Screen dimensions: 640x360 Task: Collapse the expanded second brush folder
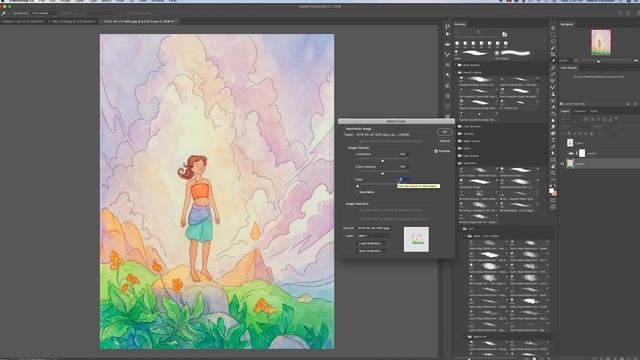pyautogui.click(x=456, y=73)
